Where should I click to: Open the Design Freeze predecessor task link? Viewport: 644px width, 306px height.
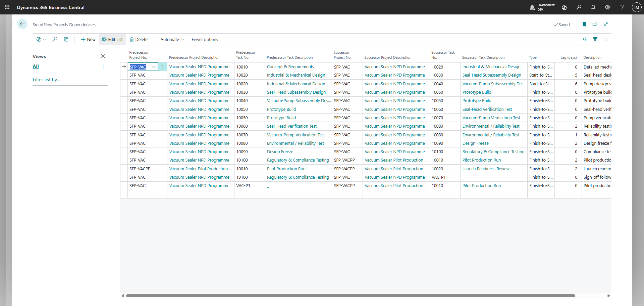[280, 151]
